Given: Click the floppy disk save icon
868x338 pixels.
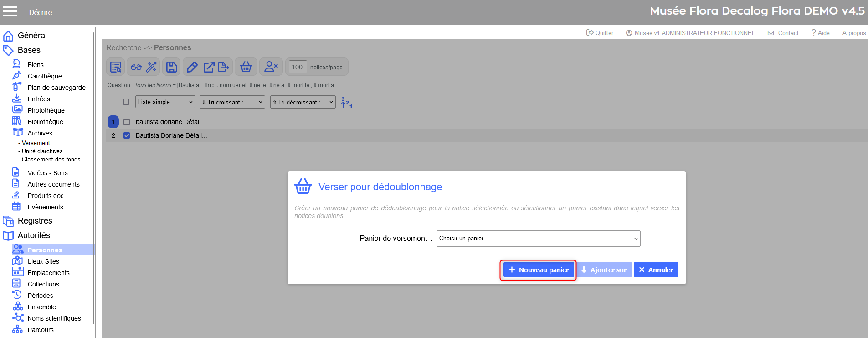Looking at the screenshot, I should [171, 67].
